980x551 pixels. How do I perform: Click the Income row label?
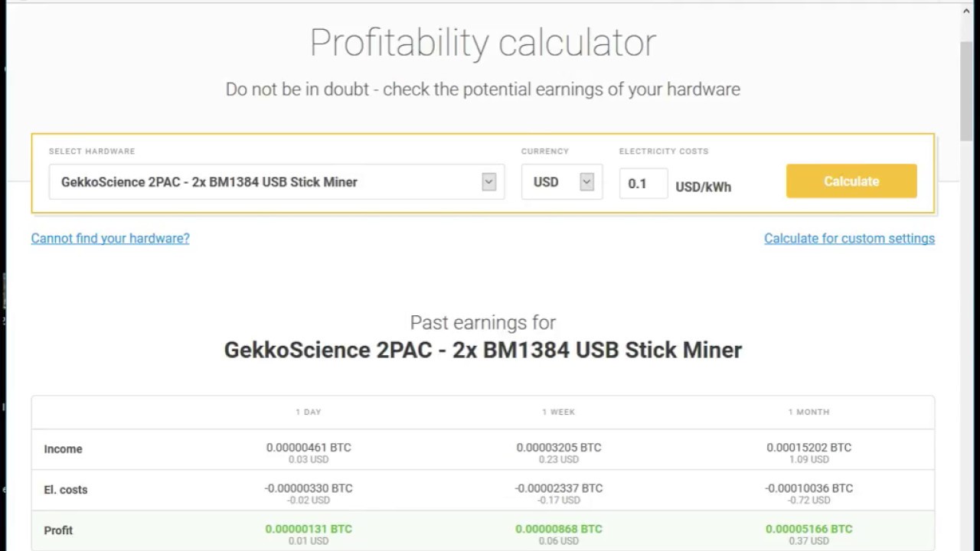tap(63, 449)
